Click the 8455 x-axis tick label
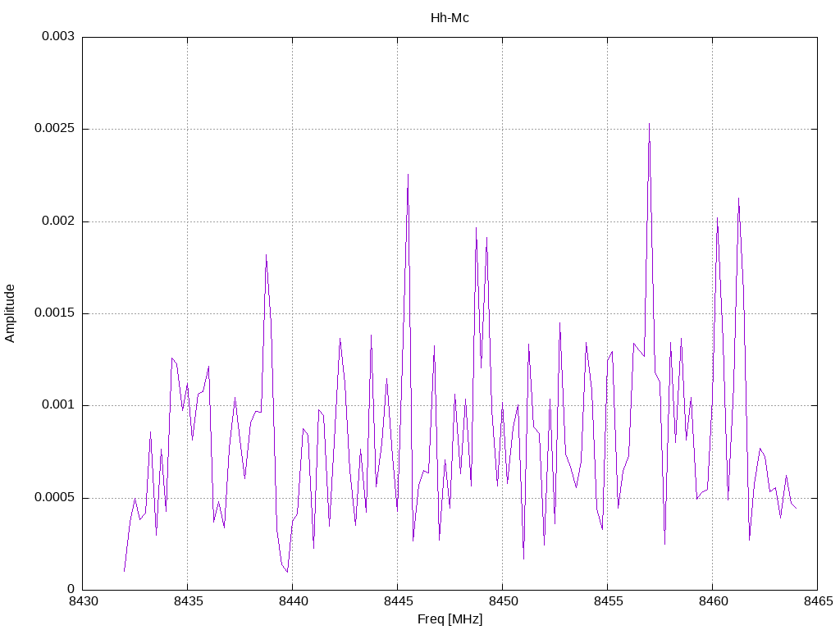This screenshot has width=840, height=630. (x=608, y=601)
